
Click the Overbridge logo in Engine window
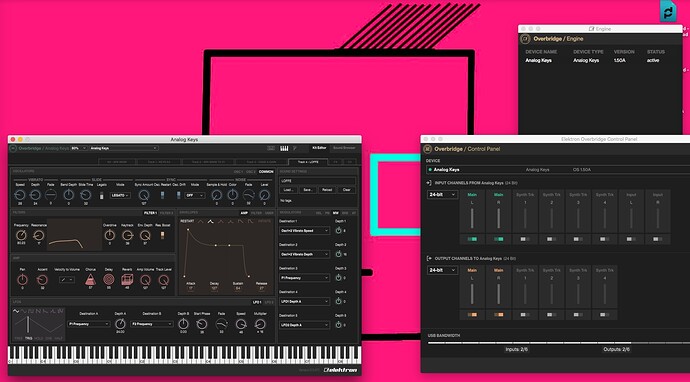pyautogui.click(x=525, y=39)
